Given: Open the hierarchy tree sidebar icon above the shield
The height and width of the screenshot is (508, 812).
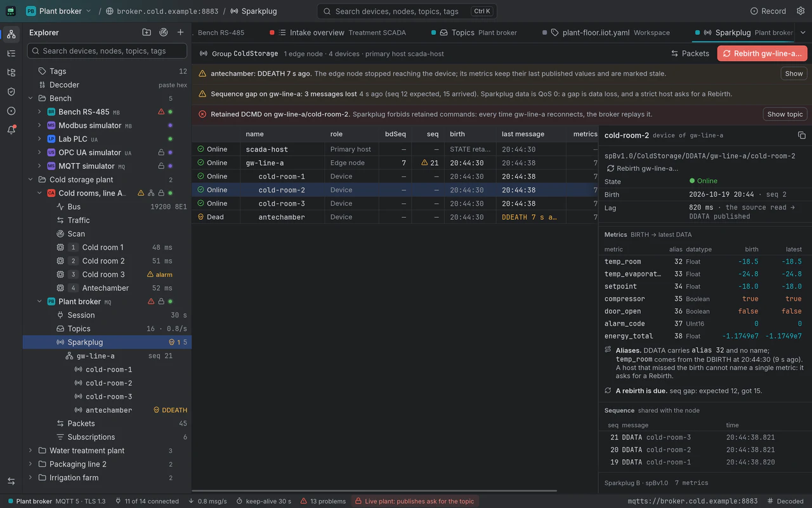Looking at the screenshot, I should coord(11,72).
